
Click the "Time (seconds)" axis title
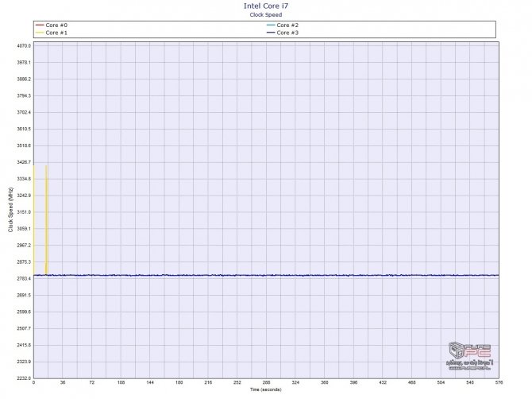point(266,389)
